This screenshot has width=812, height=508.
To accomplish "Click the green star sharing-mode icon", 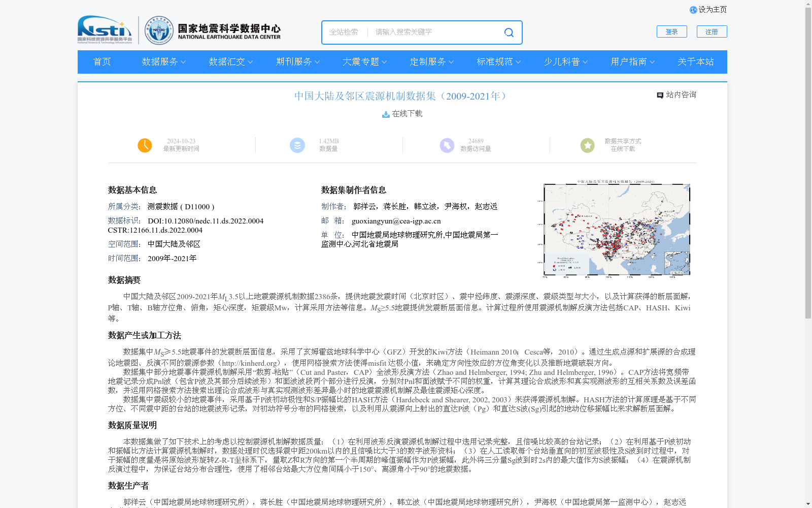I will click(588, 145).
